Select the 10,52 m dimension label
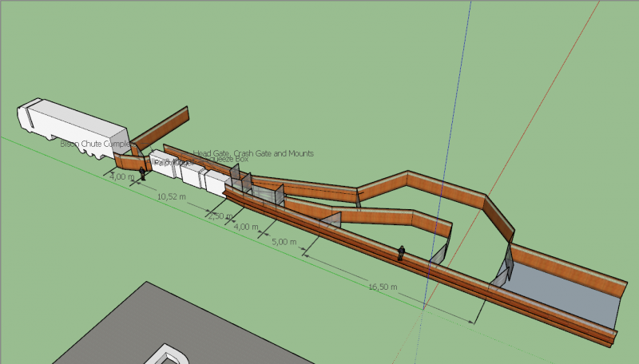 (172, 196)
